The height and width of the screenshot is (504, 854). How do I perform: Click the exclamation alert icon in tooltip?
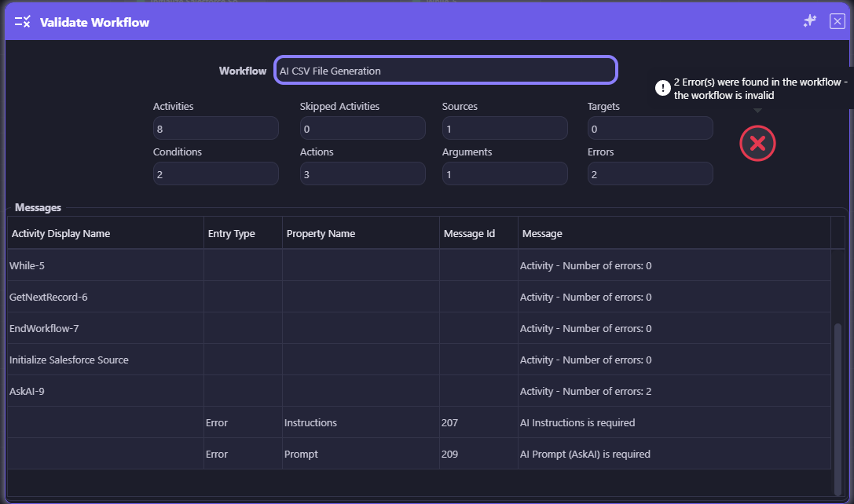tap(662, 88)
